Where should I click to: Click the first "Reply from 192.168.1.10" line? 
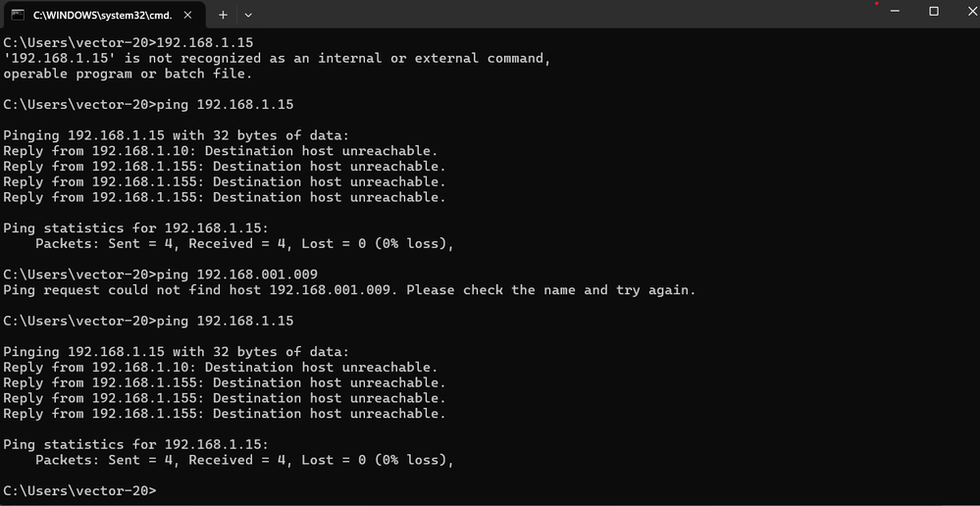[x=221, y=151]
